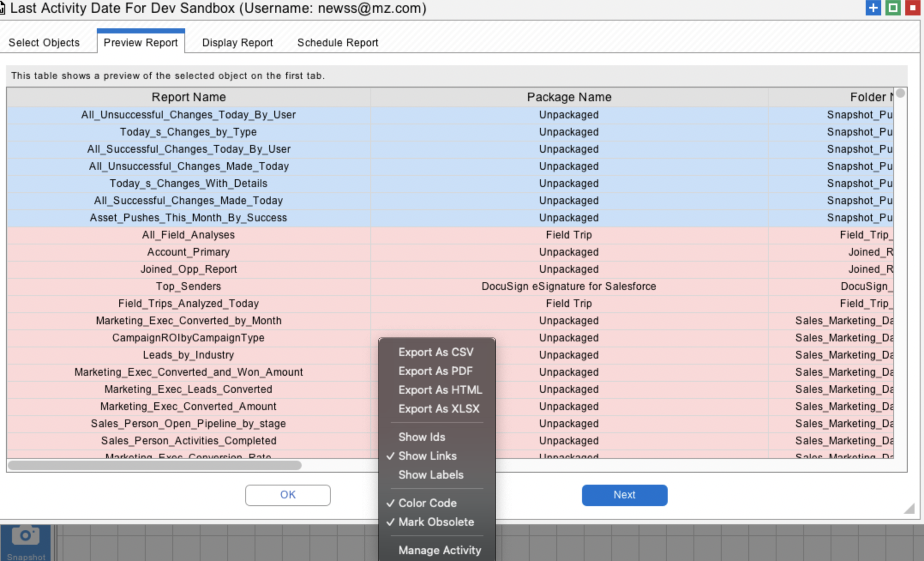Choose Export As CSV
924x561 pixels.
(x=435, y=352)
